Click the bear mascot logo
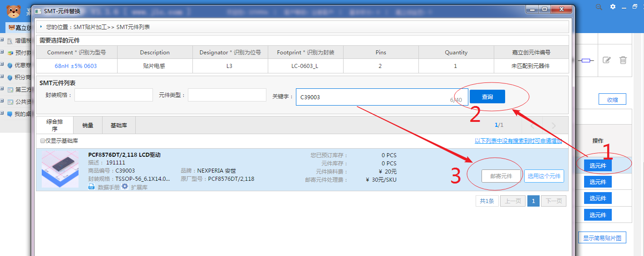Viewport: 644px width, 256px height. point(14,10)
